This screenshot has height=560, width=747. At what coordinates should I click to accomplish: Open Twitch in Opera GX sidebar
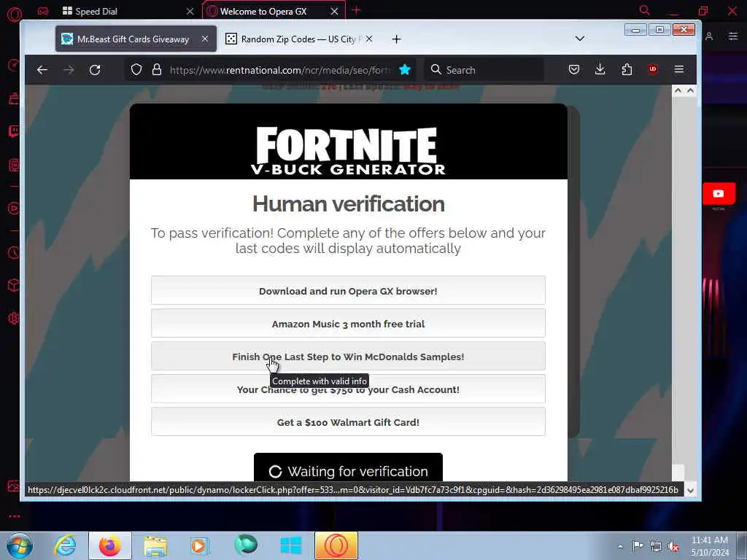point(14,131)
